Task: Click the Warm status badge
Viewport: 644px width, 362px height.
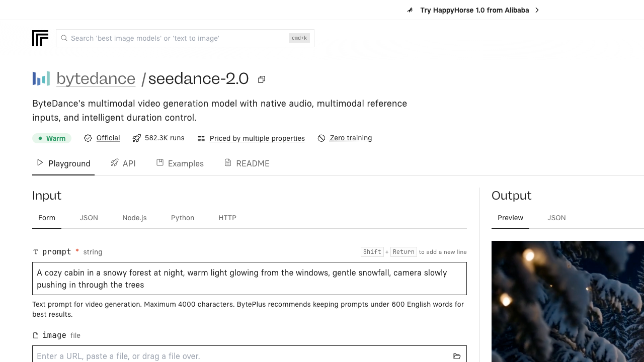Action: coord(52,138)
